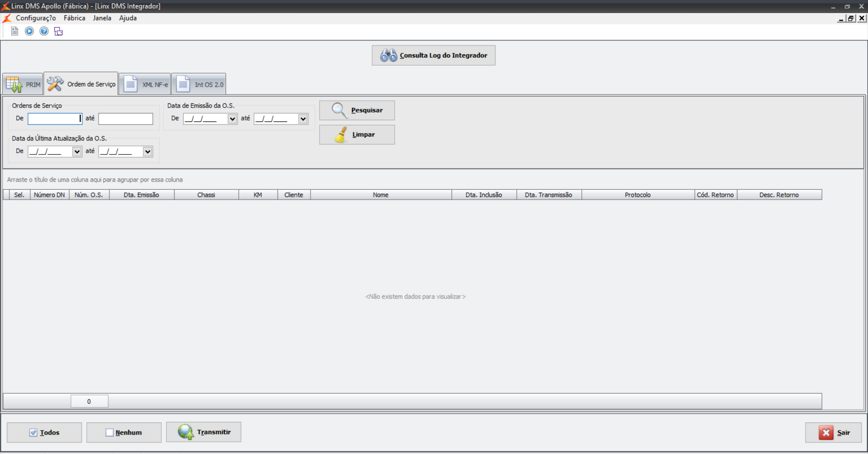
Task: Sort by Dta. Transmissão column header
Action: coord(549,195)
